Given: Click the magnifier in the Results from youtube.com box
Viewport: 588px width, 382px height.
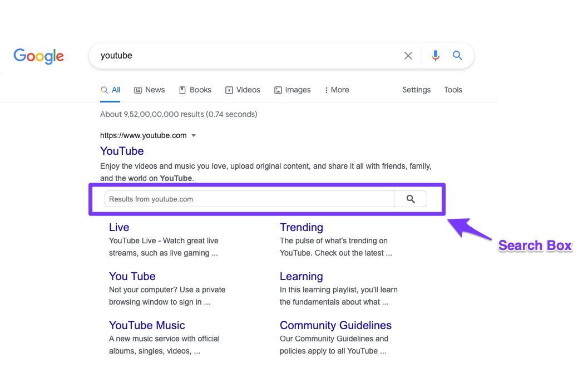Looking at the screenshot, I should pyautogui.click(x=411, y=199).
